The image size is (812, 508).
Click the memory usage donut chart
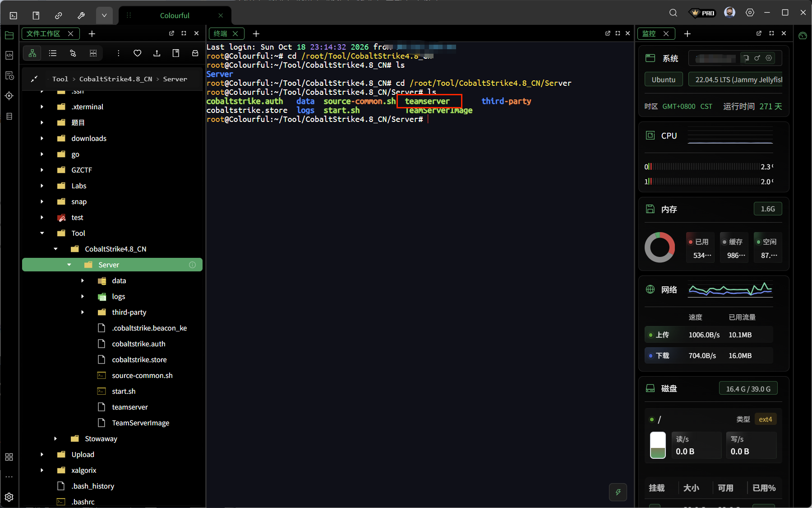[660, 247]
